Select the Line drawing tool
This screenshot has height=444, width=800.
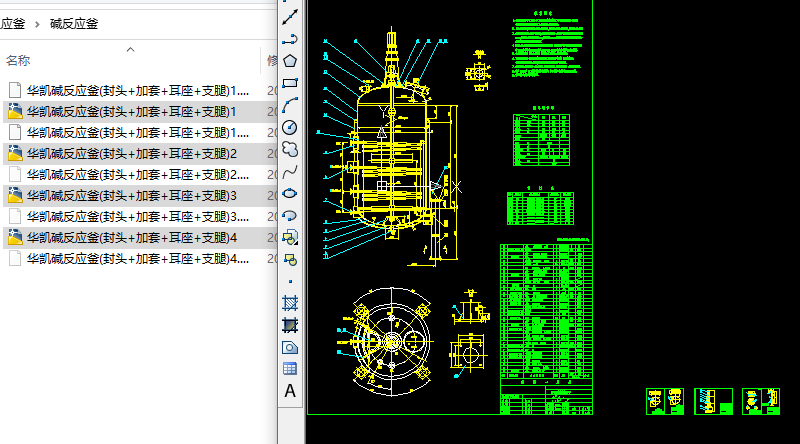pyautogui.click(x=290, y=17)
